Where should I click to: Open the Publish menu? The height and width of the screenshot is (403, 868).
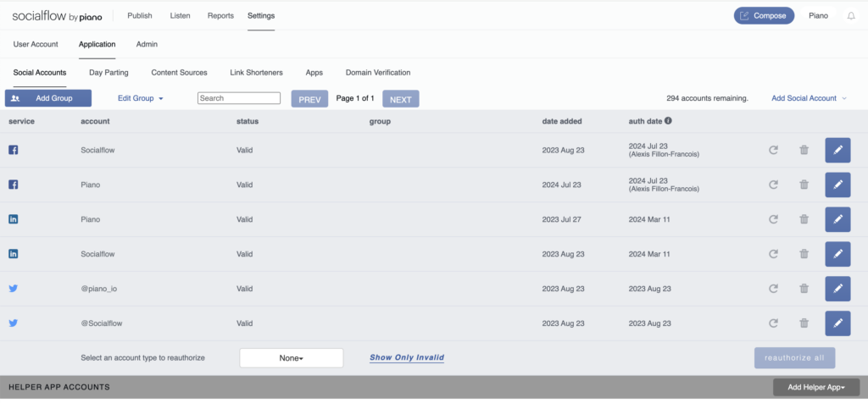[140, 15]
